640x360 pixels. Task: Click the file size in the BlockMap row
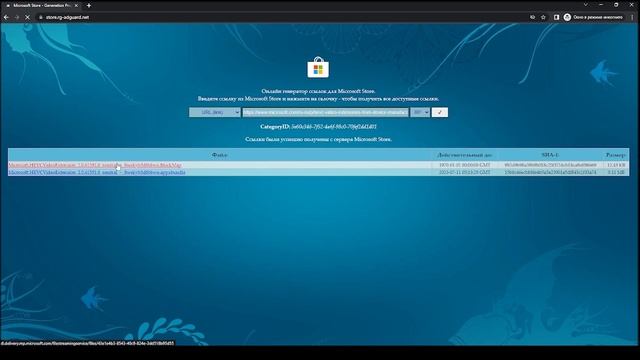[616, 165]
